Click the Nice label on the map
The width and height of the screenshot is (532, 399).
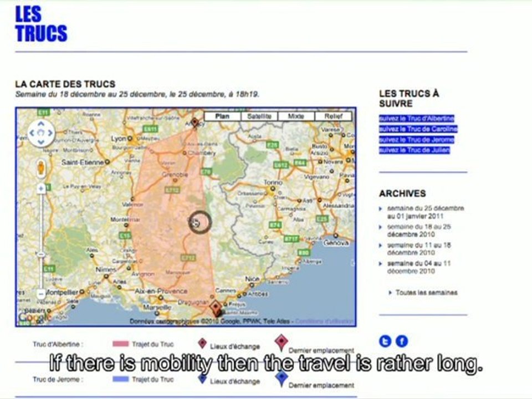(252, 279)
